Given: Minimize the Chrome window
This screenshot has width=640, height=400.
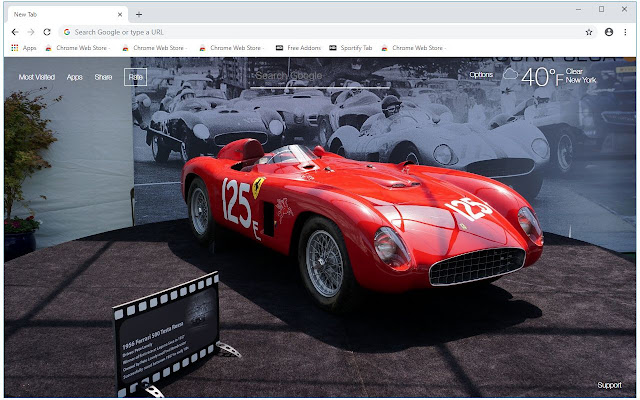Looking at the screenshot, I should click(x=578, y=9).
